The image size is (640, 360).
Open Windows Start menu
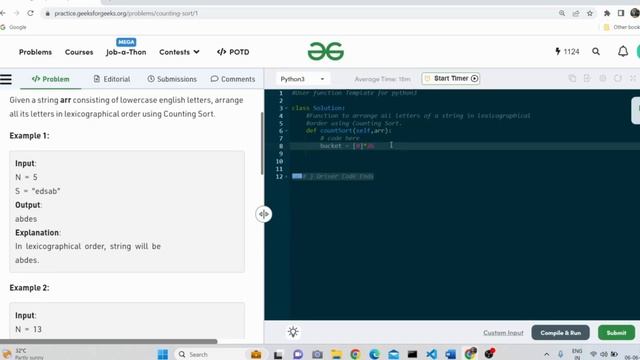pos(162,354)
